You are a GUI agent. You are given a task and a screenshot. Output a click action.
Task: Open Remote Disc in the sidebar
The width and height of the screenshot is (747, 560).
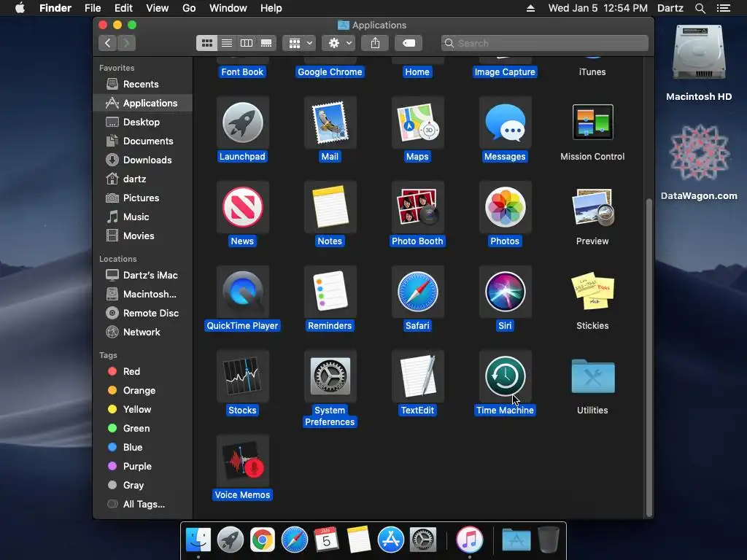point(142,313)
